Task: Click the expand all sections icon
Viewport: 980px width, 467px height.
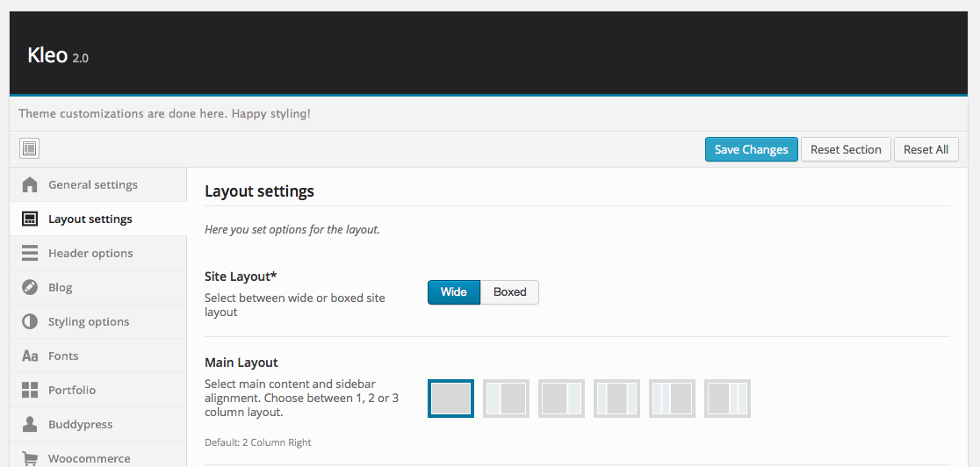Action: point(29,149)
